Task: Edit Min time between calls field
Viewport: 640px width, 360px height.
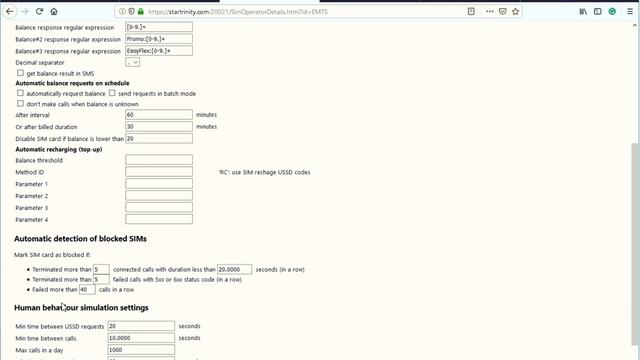Action: pos(141,338)
